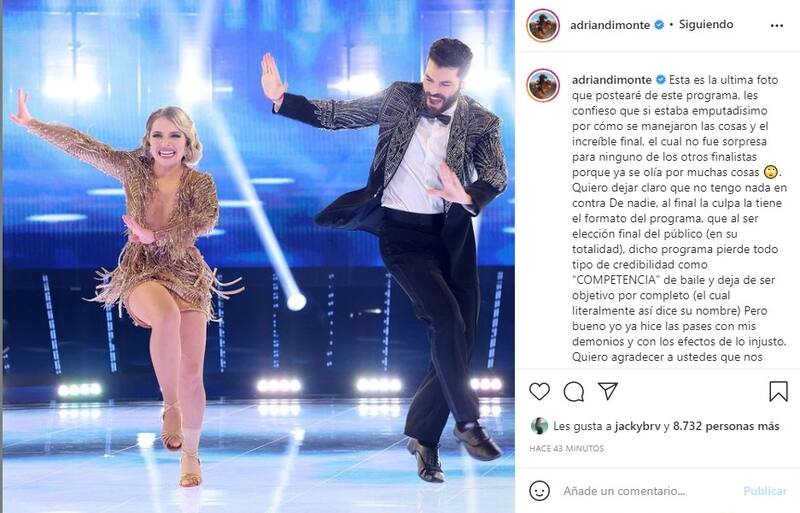800x513 pixels.
Task: Click the liker's small avatar thumbnail
Action: pos(539,426)
